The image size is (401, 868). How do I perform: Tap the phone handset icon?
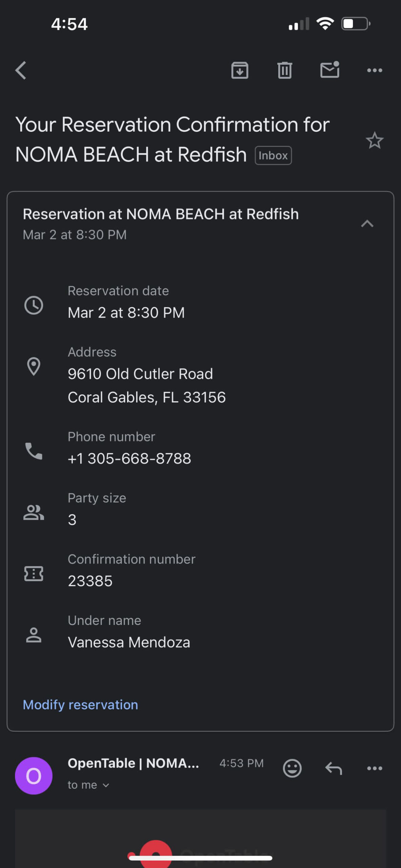[x=34, y=451]
